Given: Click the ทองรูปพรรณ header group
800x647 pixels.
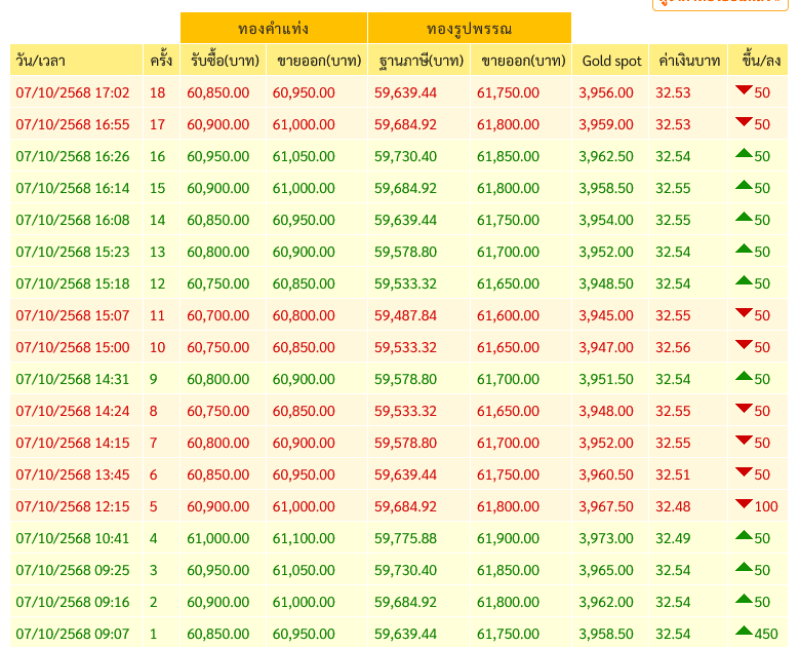Looking at the screenshot, I should tap(469, 28).
